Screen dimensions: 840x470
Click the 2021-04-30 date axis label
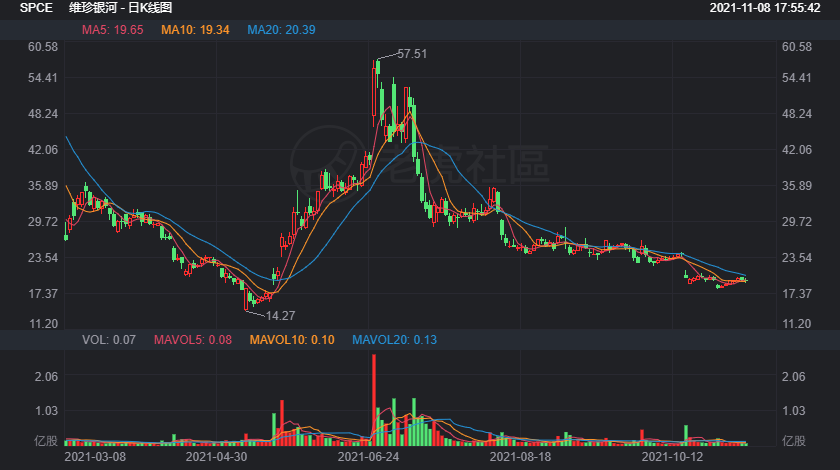pos(216,457)
